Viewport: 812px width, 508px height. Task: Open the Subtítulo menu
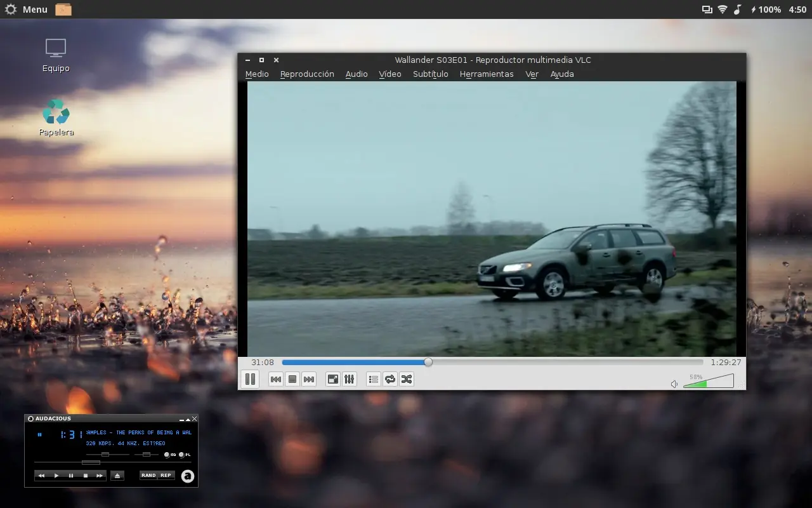(x=431, y=74)
